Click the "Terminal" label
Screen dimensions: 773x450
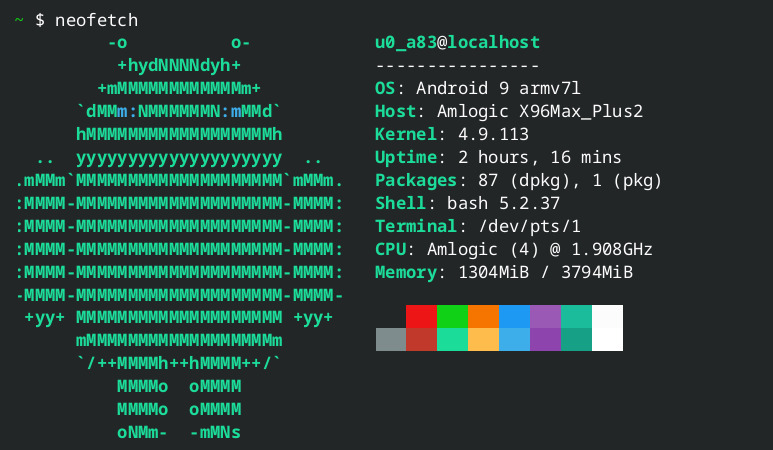[x=416, y=226]
